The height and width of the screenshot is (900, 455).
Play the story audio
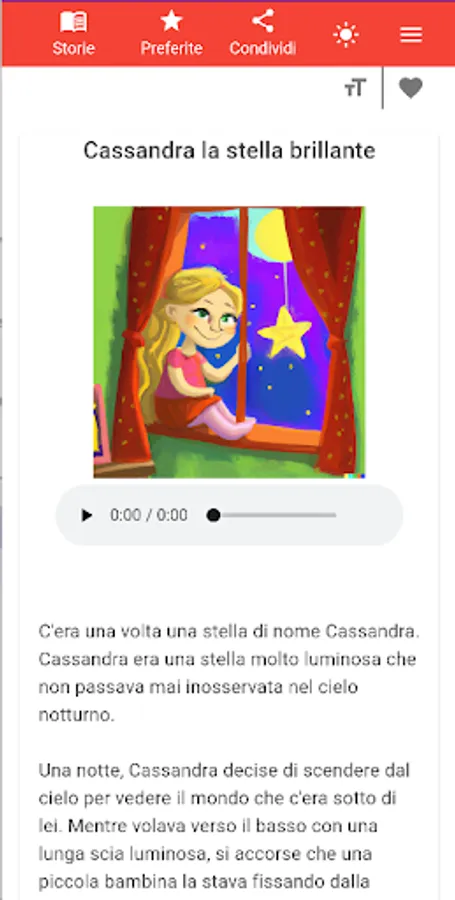tap(87, 515)
